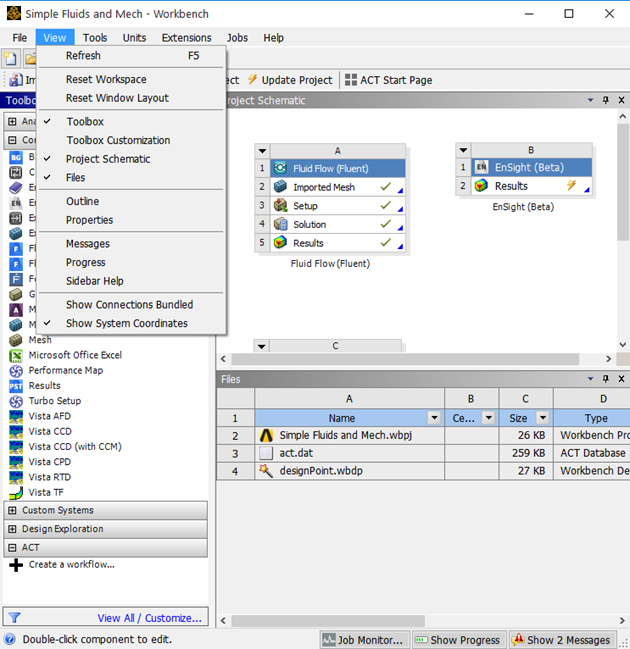This screenshot has width=630, height=649.
Task: Select the Vista TF toolbox icon
Action: click(x=16, y=493)
